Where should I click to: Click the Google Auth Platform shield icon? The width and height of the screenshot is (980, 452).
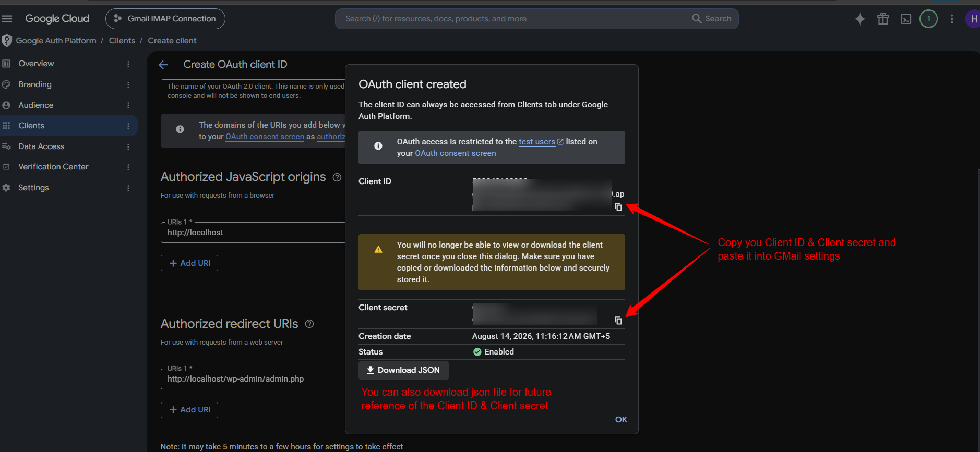pyautogui.click(x=7, y=41)
